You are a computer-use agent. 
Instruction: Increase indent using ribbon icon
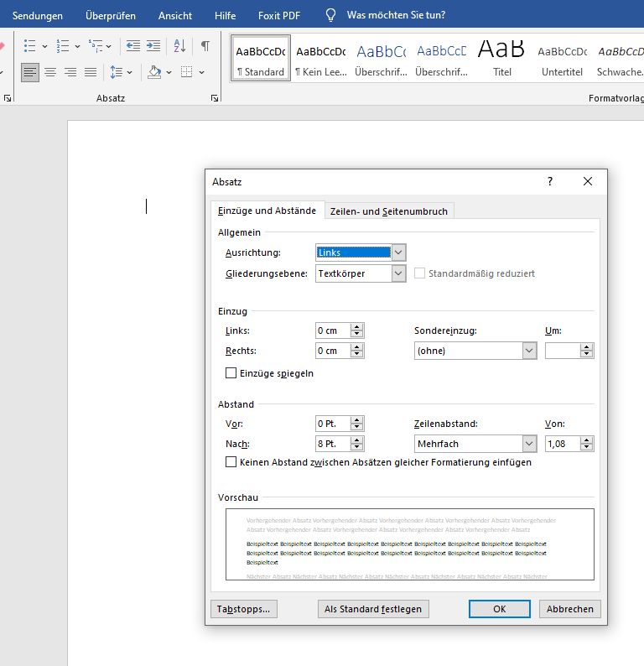pos(153,46)
